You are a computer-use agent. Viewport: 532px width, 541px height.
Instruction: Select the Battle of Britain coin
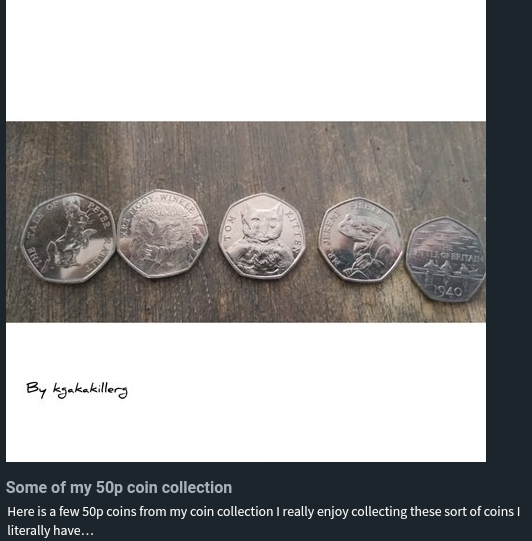446,259
